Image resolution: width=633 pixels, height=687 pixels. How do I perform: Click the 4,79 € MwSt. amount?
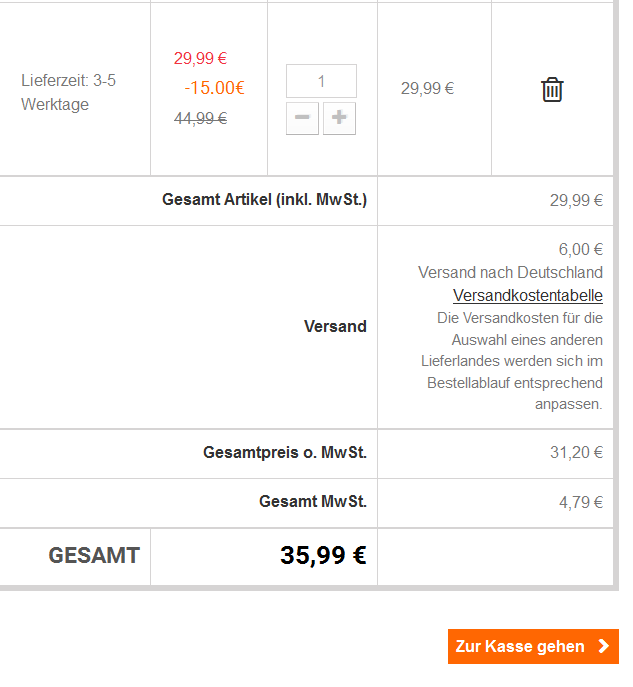[x=580, y=502]
